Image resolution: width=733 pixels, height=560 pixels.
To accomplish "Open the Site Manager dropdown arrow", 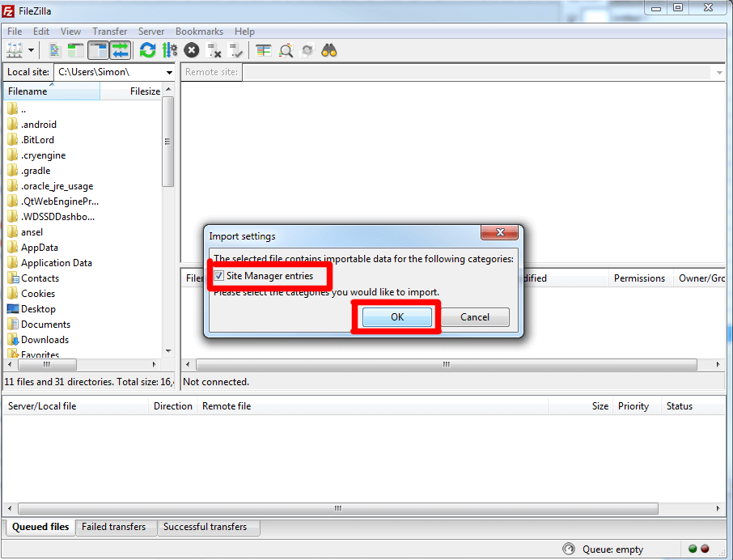I will point(31,50).
